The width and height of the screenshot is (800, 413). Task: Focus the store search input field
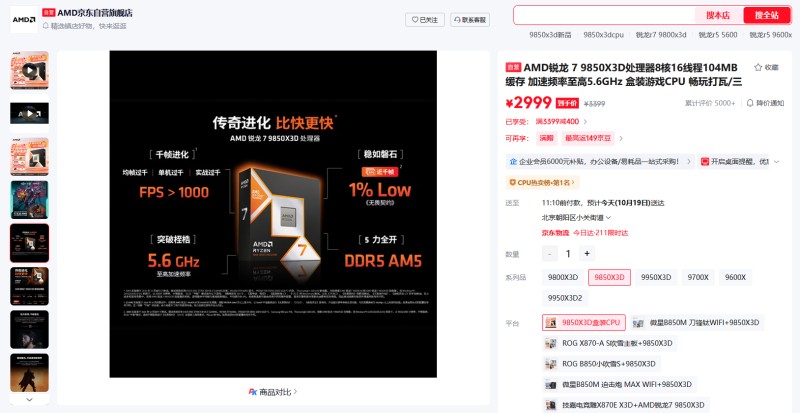pos(604,15)
